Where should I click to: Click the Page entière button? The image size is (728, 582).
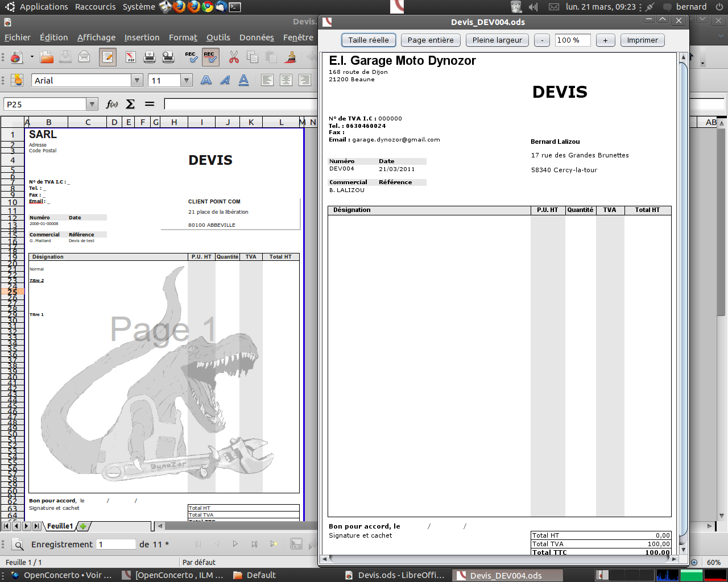coord(431,40)
